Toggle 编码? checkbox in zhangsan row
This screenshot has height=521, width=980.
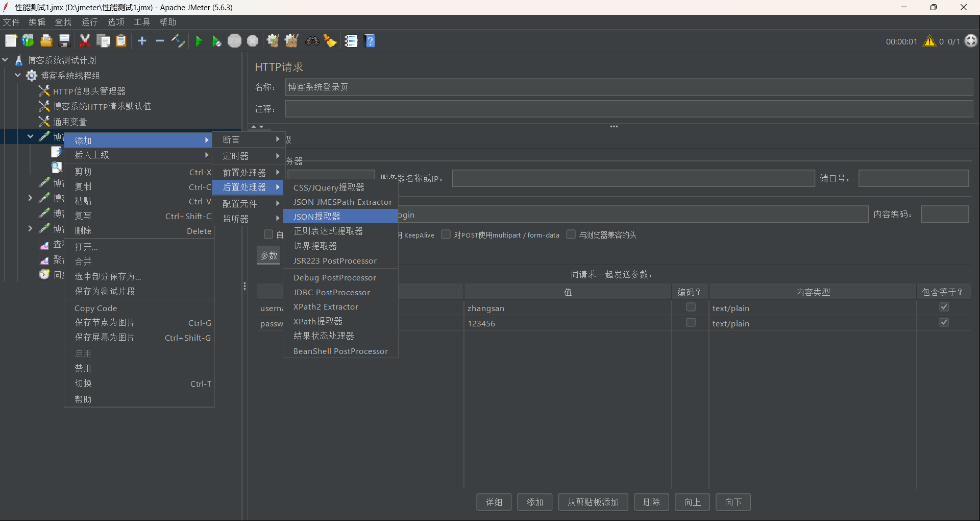tap(691, 307)
